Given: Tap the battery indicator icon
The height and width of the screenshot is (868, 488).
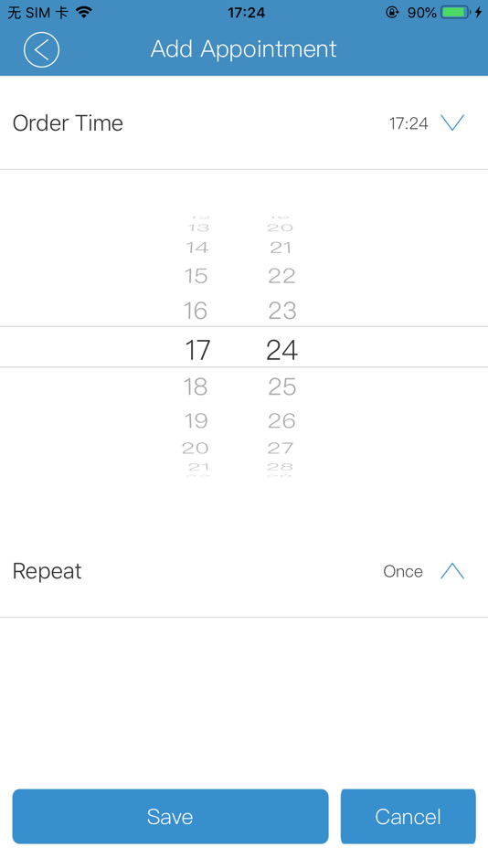Looking at the screenshot, I should (455, 12).
